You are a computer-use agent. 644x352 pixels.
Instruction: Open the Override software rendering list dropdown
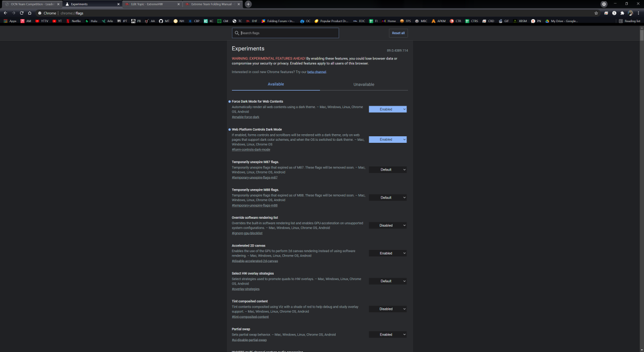[x=387, y=225]
